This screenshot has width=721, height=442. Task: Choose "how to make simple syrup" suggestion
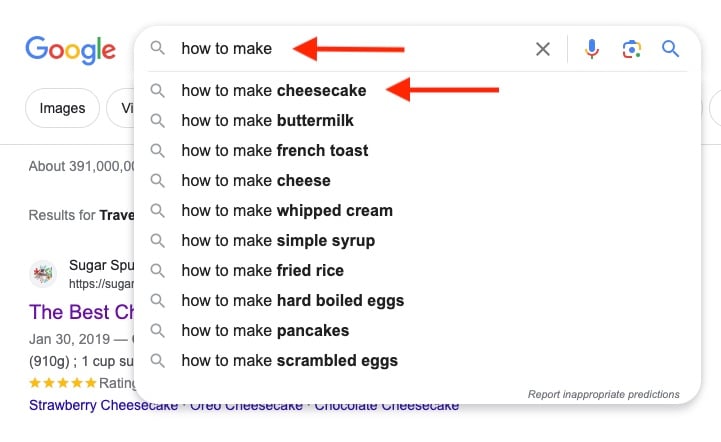click(278, 241)
